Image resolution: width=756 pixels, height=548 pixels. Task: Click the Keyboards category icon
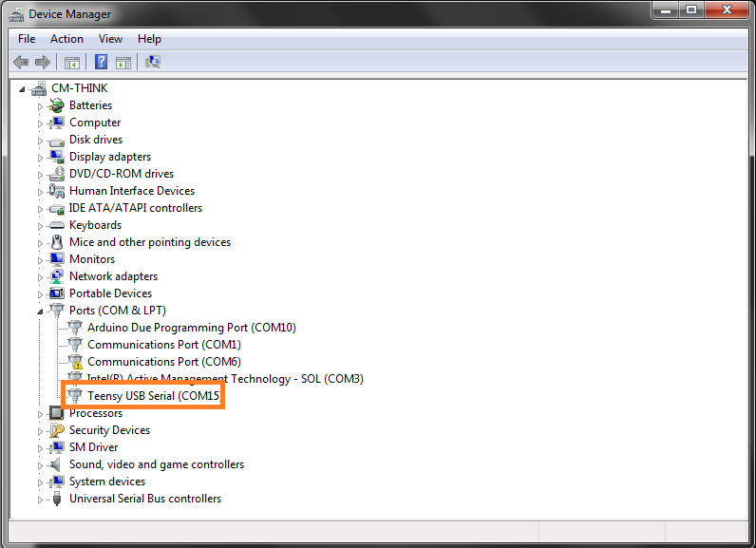(x=57, y=225)
